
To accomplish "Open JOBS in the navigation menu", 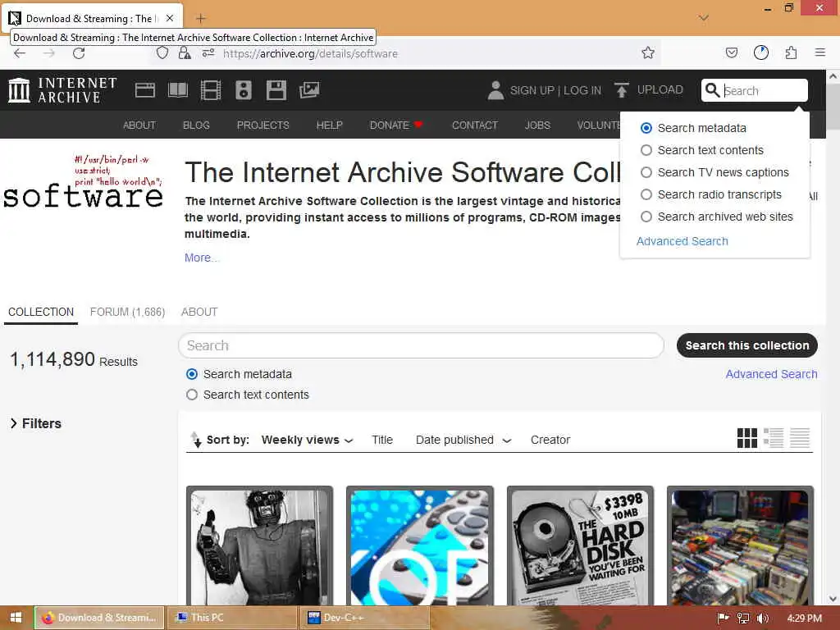I will (x=537, y=125).
